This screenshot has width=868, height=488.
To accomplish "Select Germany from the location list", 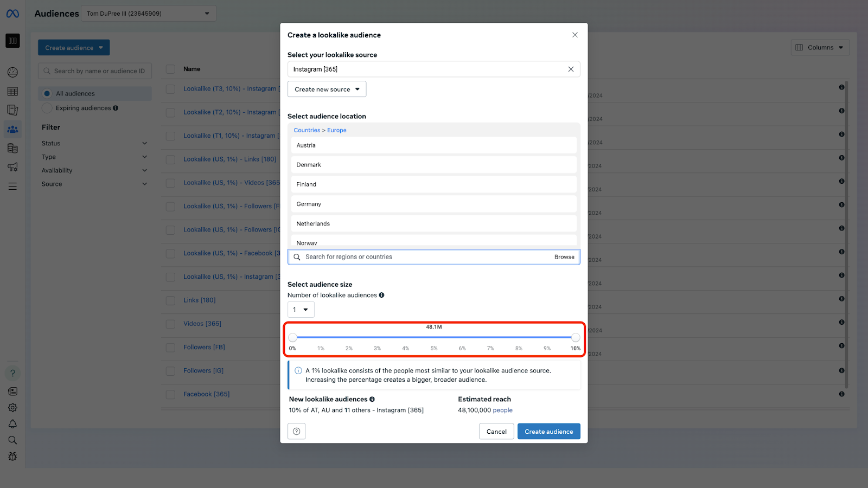I will 433,204.
